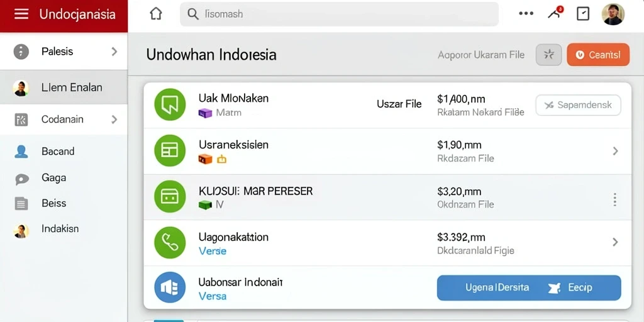The width and height of the screenshot is (644, 322).
Task: Open the three-dot more options in header
Action: pos(526,14)
